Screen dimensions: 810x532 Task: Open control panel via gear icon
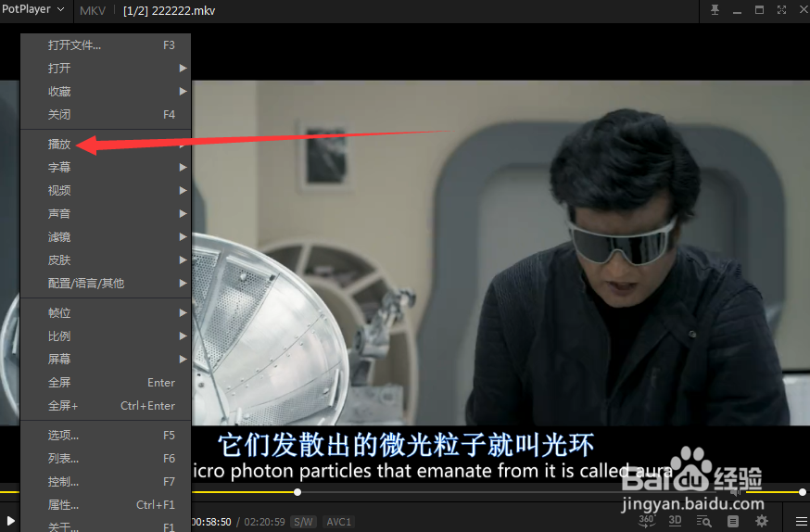click(762, 521)
